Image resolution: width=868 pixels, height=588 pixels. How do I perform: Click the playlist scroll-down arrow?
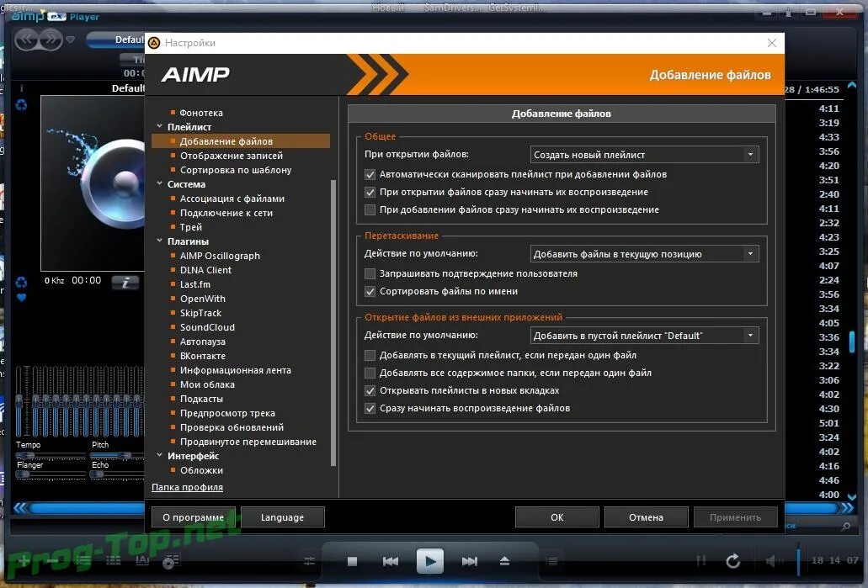point(852,497)
